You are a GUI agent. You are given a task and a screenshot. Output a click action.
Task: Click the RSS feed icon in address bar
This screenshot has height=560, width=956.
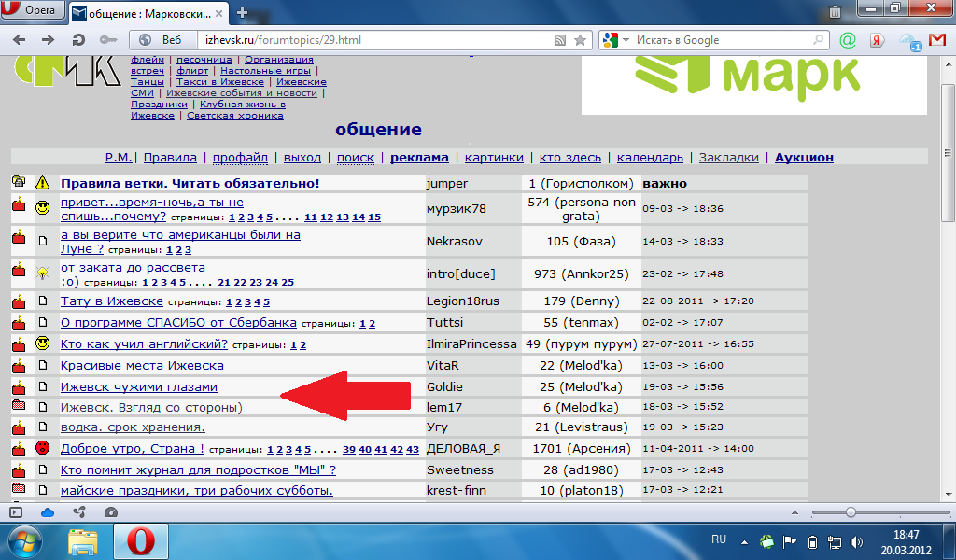coord(560,40)
